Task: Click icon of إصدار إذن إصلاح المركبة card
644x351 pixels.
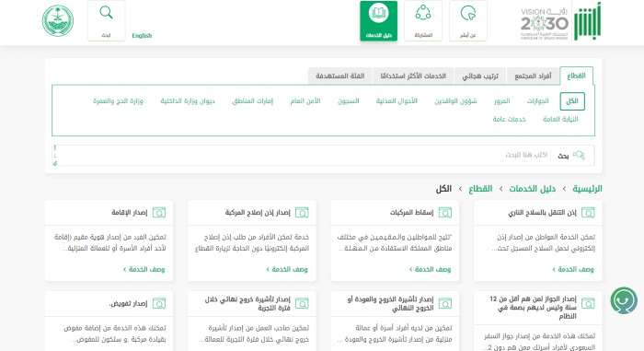Action: coord(302,213)
